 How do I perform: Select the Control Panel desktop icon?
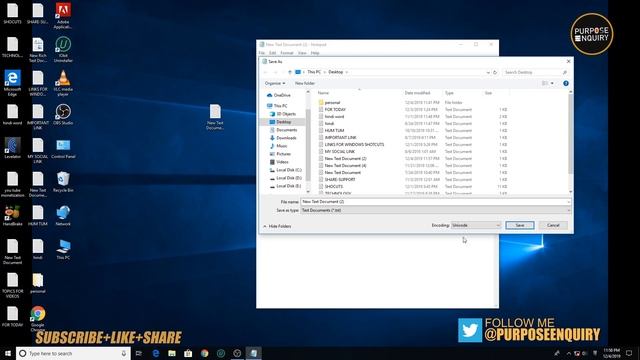63,148
